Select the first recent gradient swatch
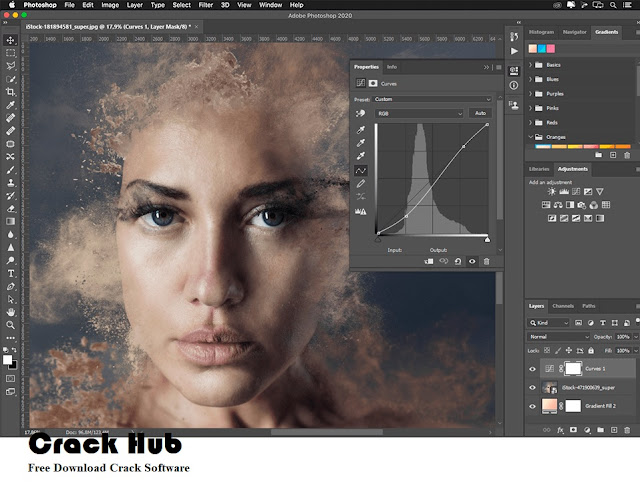This screenshot has width=640, height=485. [x=533, y=49]
